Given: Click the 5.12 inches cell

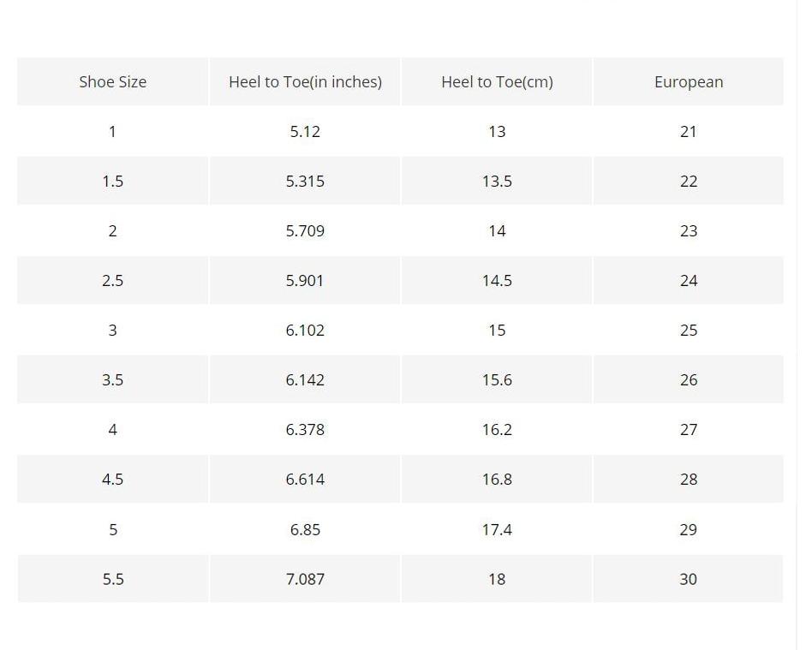Looking at the screenshot, I should (x=305, y=132).
